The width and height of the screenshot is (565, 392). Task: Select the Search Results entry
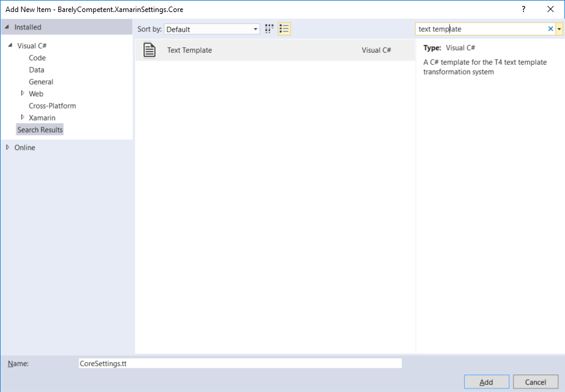pyautogui.click(x=40, y=129)
